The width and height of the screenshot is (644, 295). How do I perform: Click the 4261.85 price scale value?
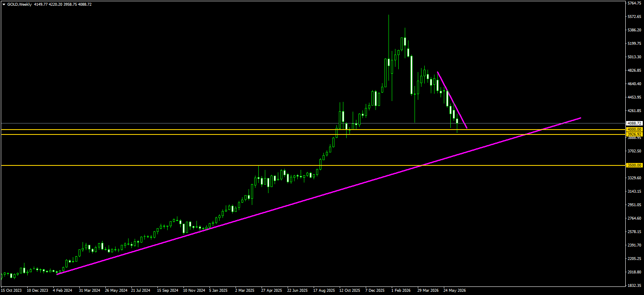click(635, 111)
